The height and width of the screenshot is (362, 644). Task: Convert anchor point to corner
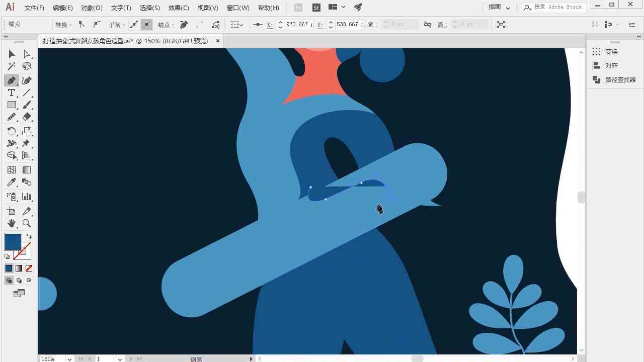click(x=82, y=24)
